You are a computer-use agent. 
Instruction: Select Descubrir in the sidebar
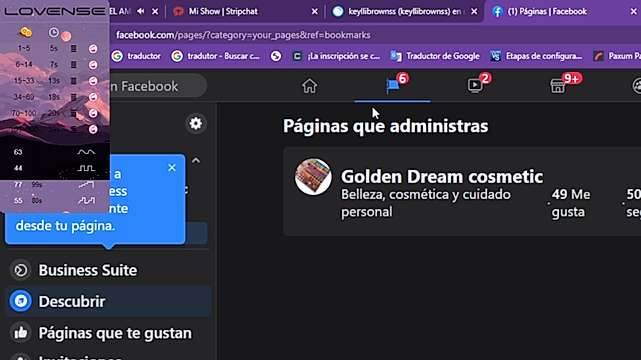108,301
